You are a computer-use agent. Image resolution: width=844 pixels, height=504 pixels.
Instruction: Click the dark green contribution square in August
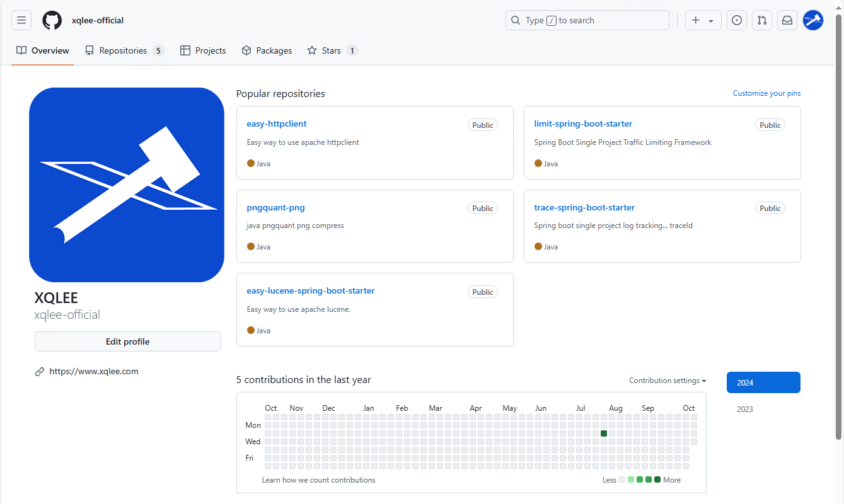604,433
